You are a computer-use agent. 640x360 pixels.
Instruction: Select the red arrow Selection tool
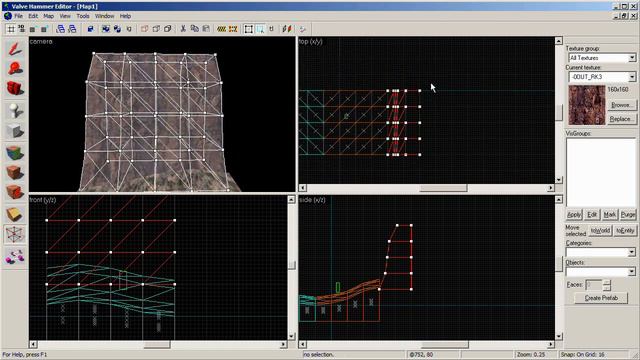[x=15, y=49]
